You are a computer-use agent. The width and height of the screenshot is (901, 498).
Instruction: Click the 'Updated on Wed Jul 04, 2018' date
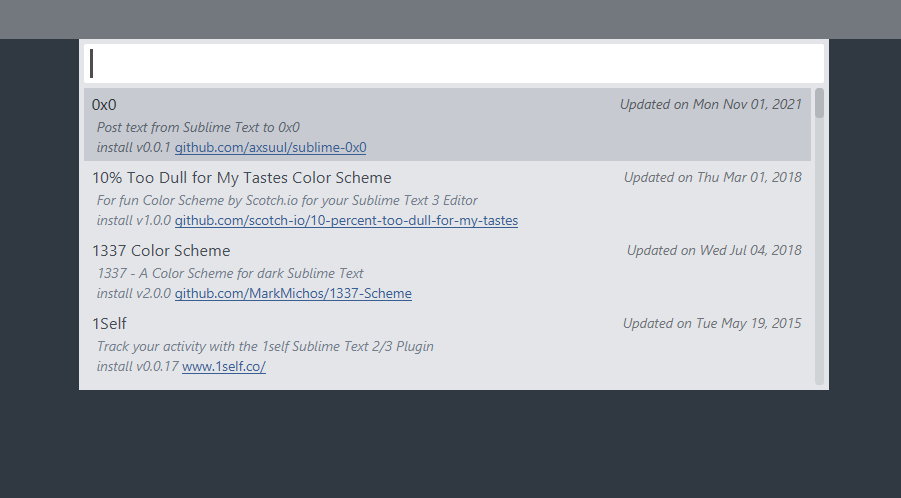tap(714, 250)
